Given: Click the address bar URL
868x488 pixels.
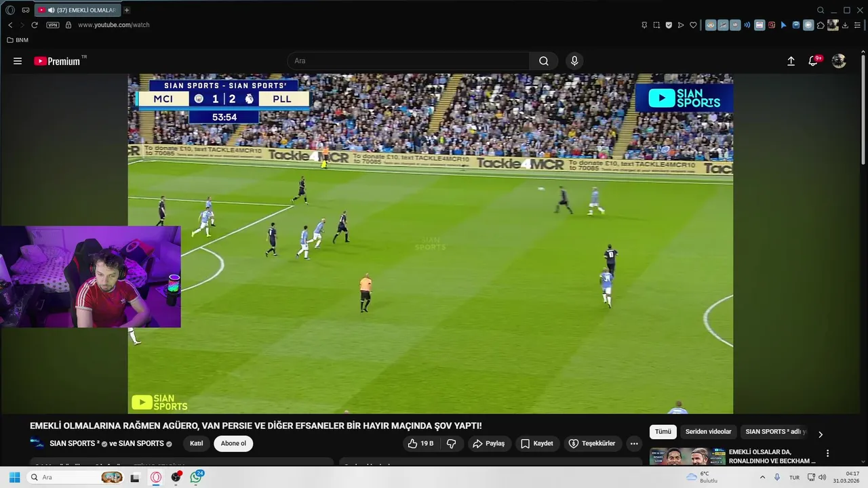Looking at the screenshot, I should [x=114, y=25].
